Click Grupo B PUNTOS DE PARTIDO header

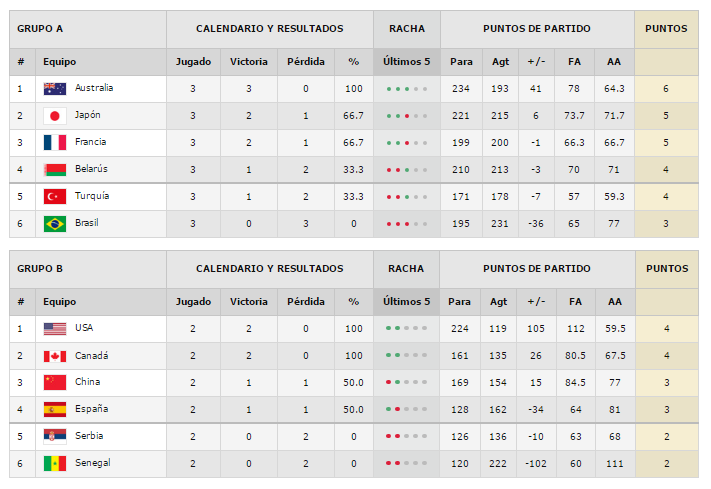tap(537, 269)
